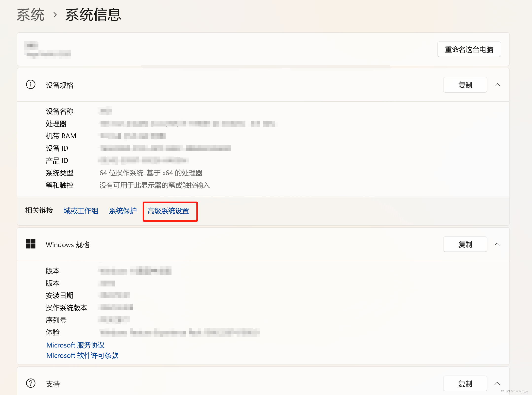Click the 操作系统版本 label
This screenshot has width=532, height=395.
[67, 308]
